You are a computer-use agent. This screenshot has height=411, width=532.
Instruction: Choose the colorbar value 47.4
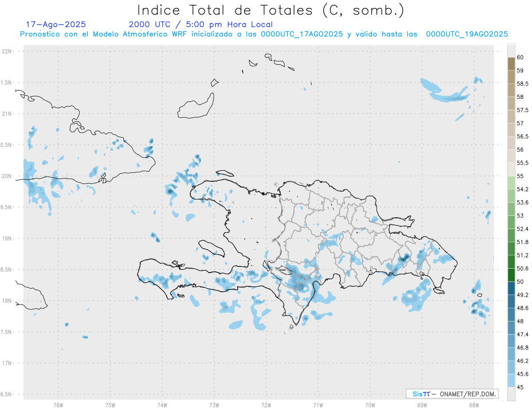(523, 334)
